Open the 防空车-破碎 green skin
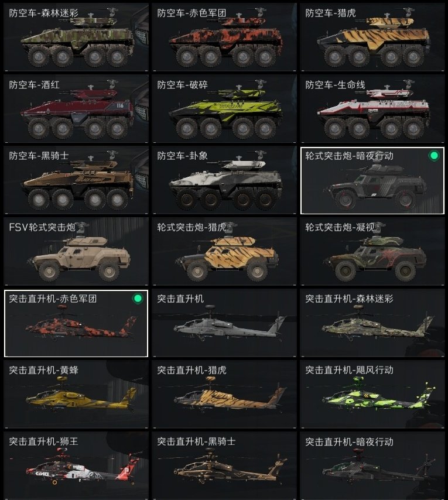Screen dimensions: 448x500 tap(224, 109)
